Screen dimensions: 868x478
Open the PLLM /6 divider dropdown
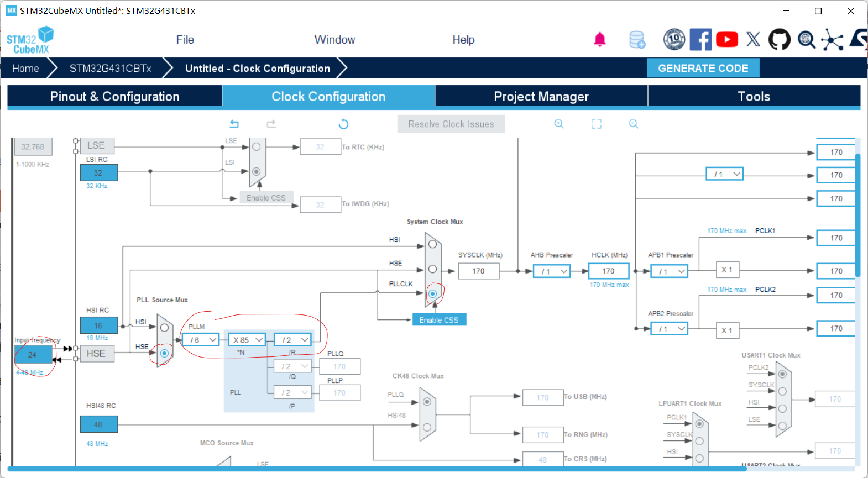tap(201, 340)
